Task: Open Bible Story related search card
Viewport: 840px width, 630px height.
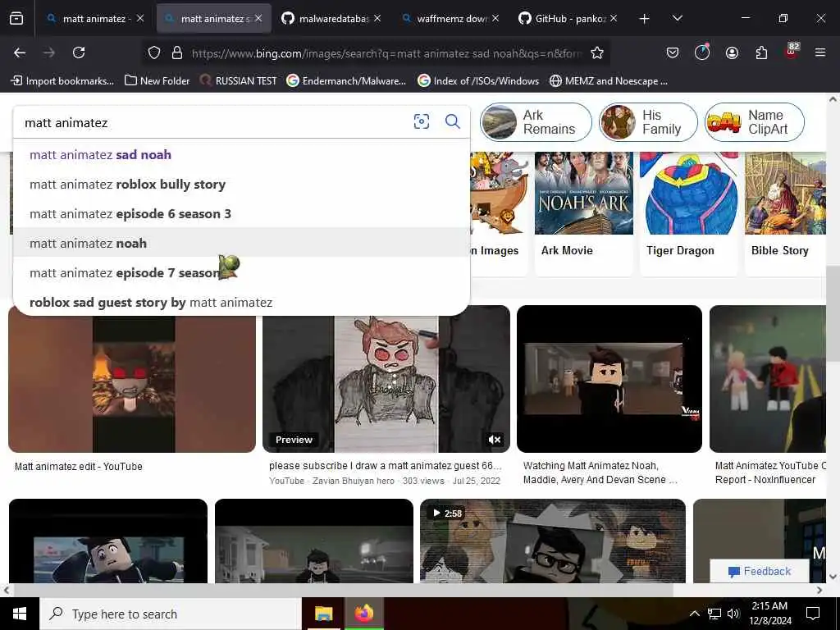Action: tap(785, 213)
